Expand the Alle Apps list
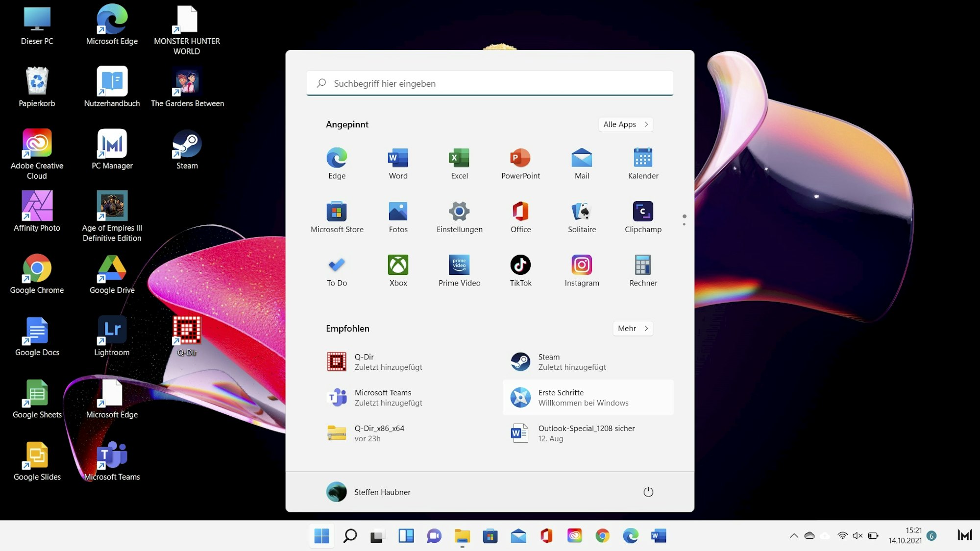 [x=625, y=124]
